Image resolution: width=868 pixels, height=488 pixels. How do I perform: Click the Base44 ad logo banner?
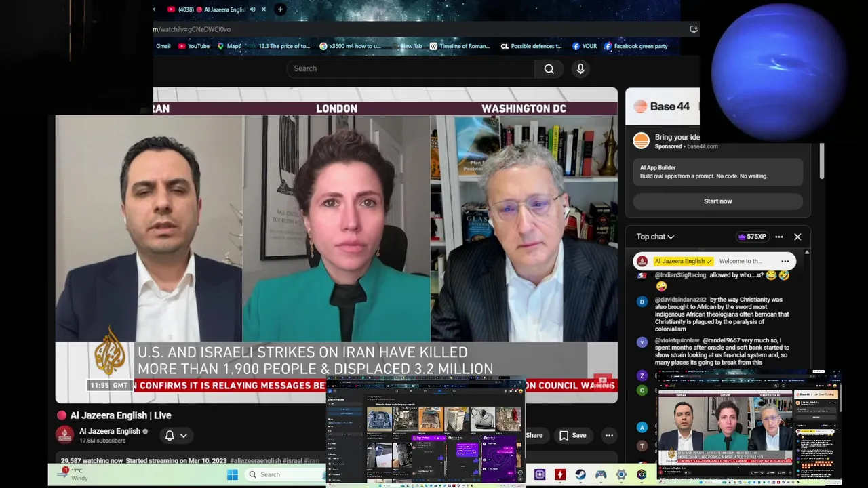coord(663,106)
